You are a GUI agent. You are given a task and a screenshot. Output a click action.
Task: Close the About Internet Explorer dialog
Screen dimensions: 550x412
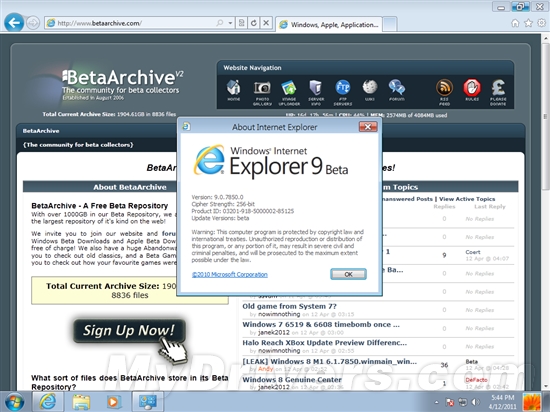(368, 127)
